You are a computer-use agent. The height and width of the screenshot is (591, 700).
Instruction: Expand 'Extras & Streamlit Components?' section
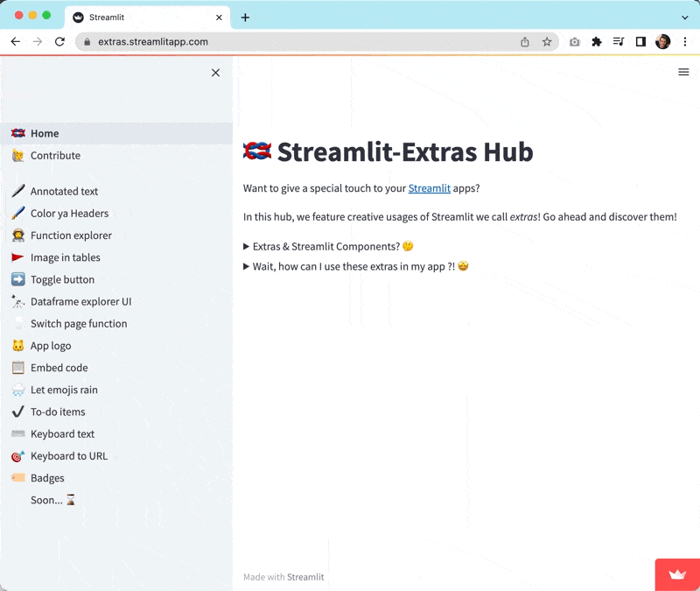328,246
